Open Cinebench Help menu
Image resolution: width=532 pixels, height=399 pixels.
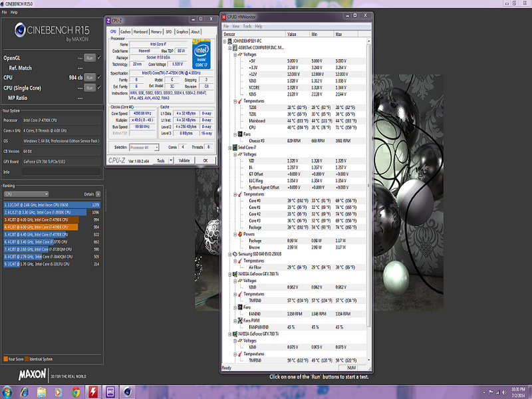[14, 12]
